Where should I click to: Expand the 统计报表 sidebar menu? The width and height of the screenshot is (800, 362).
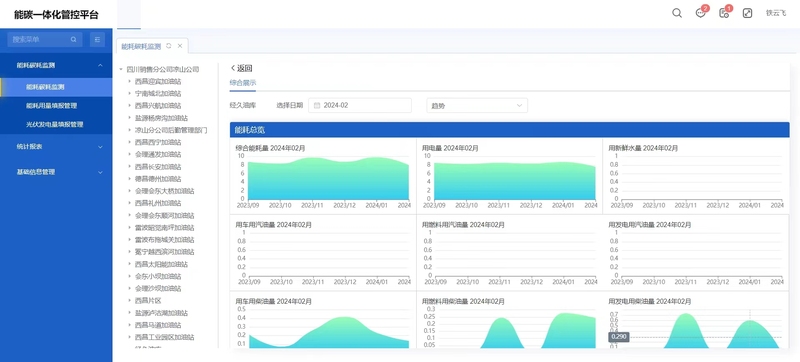click(56, 146)
